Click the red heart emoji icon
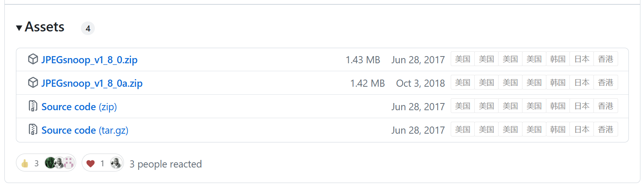Viewport: 644px width, 185px height. click(90, 164)
